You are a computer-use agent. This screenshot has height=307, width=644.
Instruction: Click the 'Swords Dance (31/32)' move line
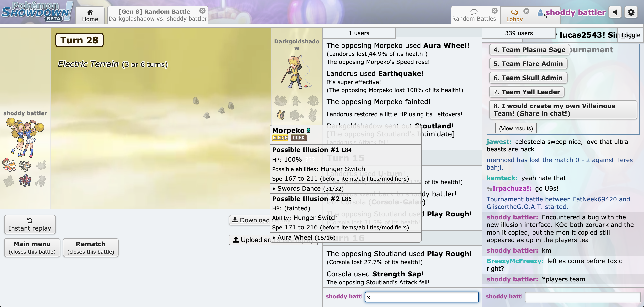click(x=308, y=188)
